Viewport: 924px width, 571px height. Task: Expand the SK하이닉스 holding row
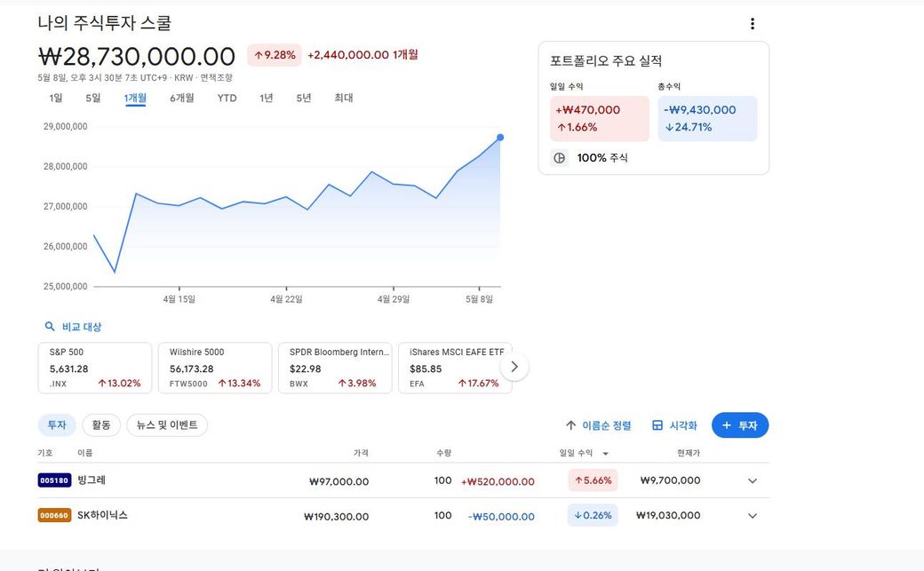[752, 516]
